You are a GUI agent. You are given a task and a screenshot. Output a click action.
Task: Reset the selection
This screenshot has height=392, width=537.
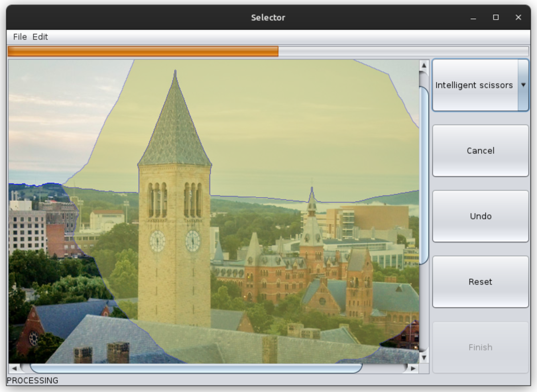click(x=480, y=282)
